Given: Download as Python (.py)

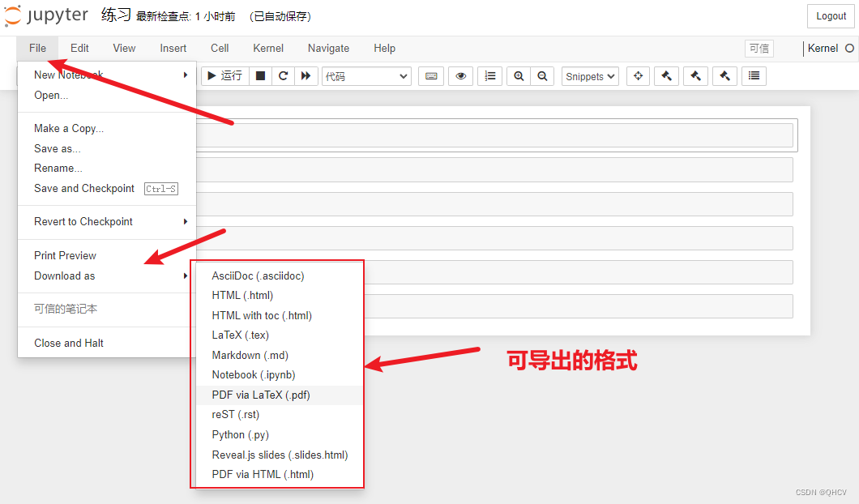Looking at the screenshot, I should point(280,434).
